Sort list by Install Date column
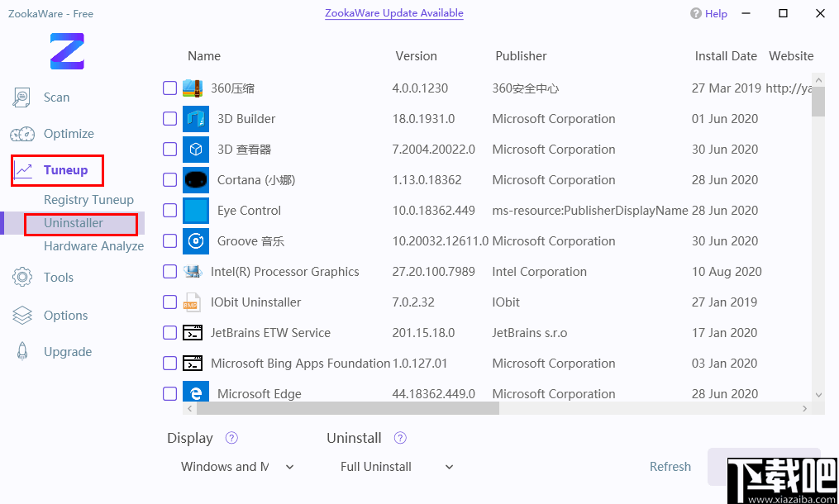This screenshot has width=839, height=504. (x=726, y=56)
